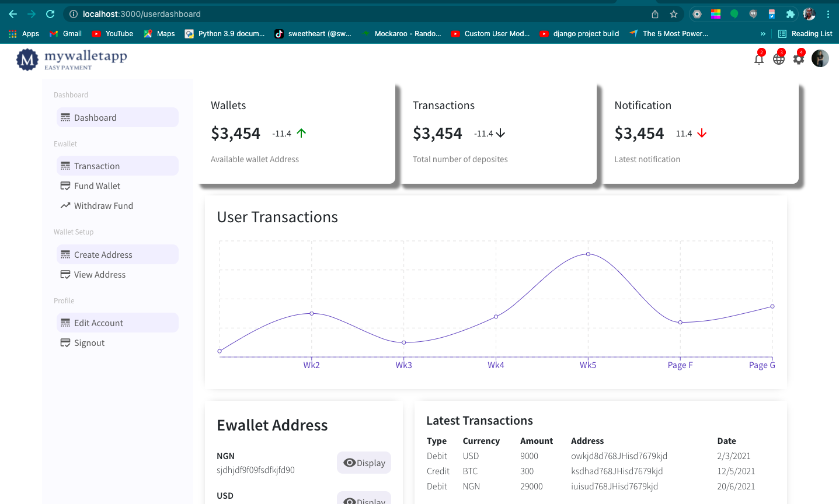The width and height of the screenshot is (839, 504).
Task: Go to Edit Account
Action: (x=117, y=323)
